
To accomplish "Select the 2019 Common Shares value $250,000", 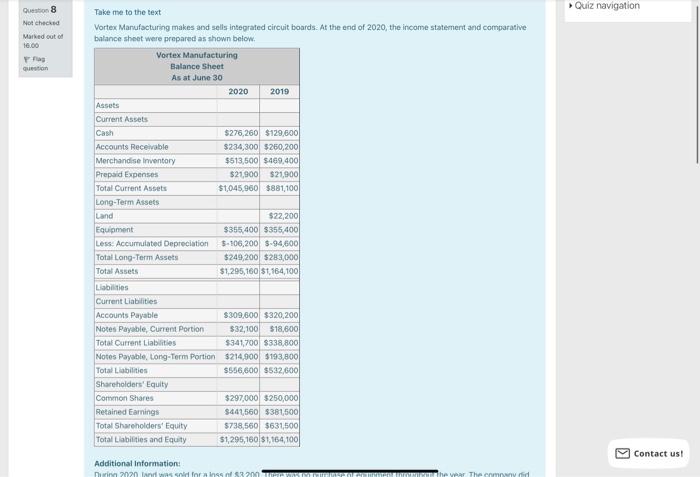I will [x=281, y=398].
